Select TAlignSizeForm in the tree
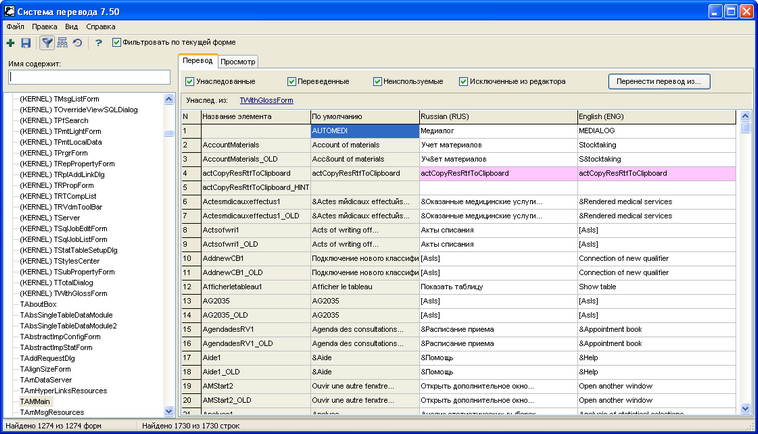758x434 pixels. 45,369
